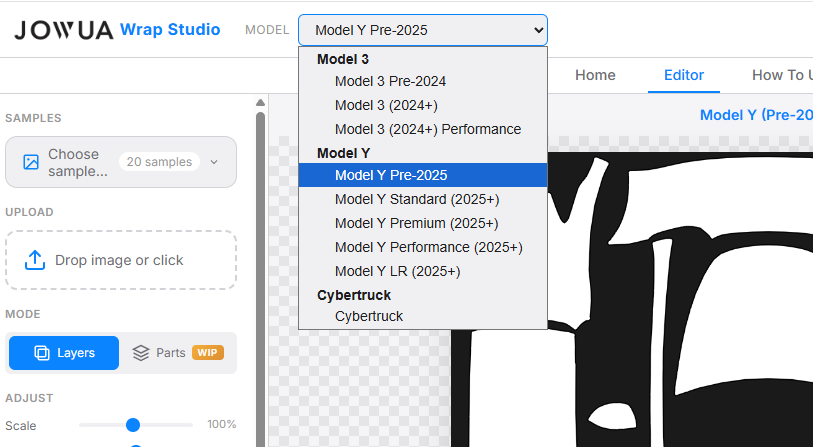813x447 pixels.
Task: Click the image icon in sample chooser
Action: (31, 162)
